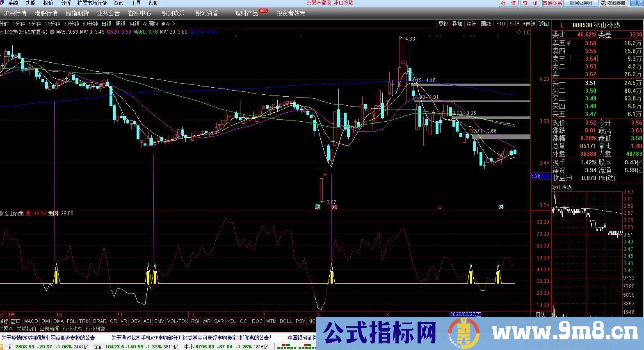644x350 pixels.
Task: Click the diamond icon above the chart
Action: pyautogui.click(x=519, y=32)
